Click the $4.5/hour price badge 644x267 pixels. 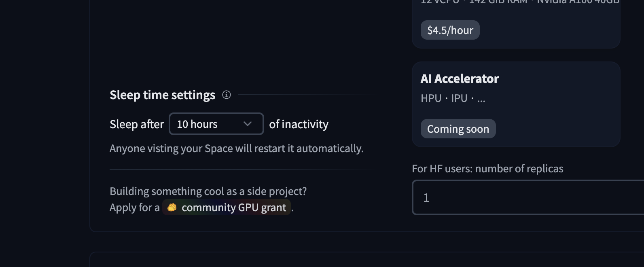click(450, 30)
